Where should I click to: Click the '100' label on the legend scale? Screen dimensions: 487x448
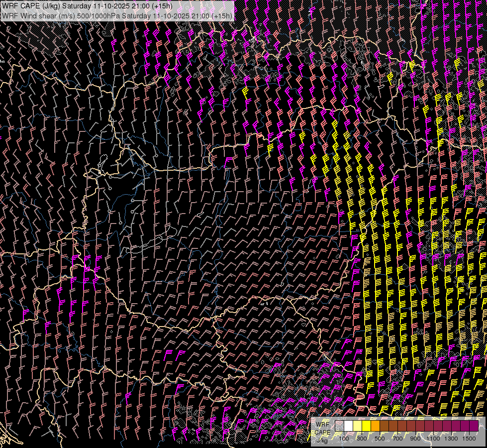(344, 439)
